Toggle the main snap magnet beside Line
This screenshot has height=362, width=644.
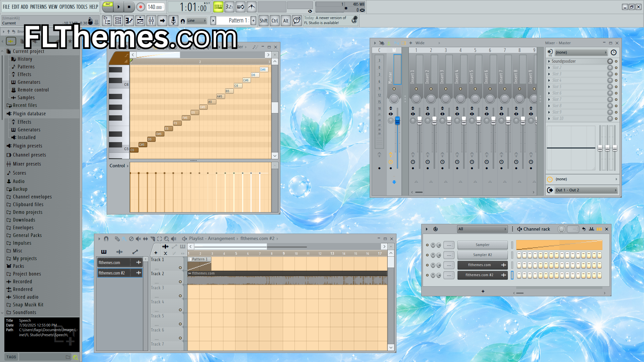coord(182,21)
